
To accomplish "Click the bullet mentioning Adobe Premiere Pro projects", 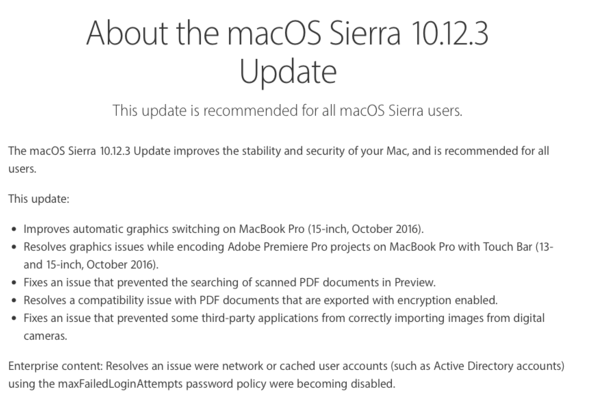I will [288, 256].
